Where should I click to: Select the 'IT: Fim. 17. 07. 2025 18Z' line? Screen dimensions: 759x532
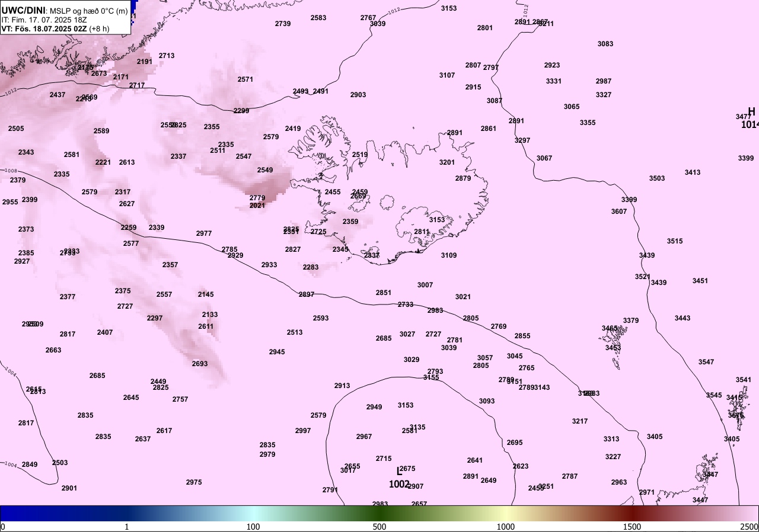point(44,20)
